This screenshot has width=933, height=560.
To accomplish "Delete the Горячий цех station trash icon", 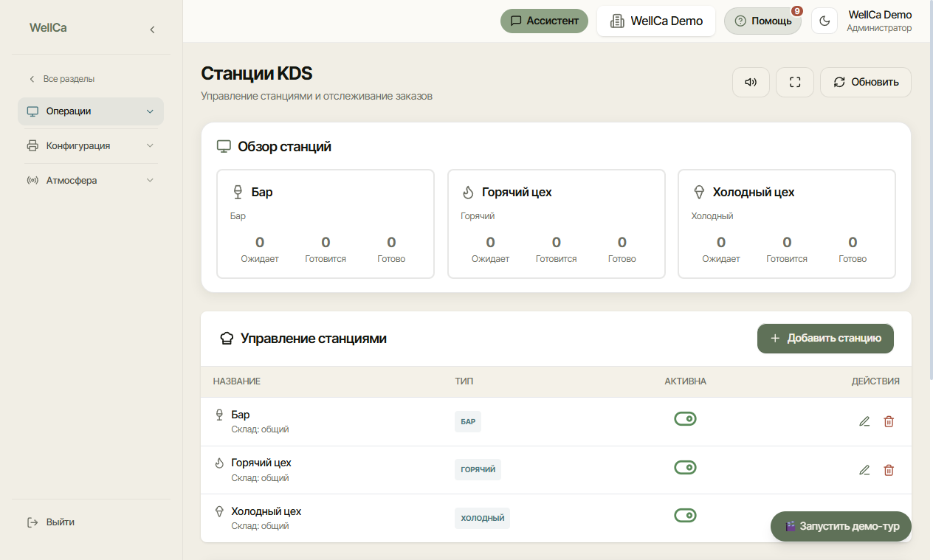I will coord(889,470).
